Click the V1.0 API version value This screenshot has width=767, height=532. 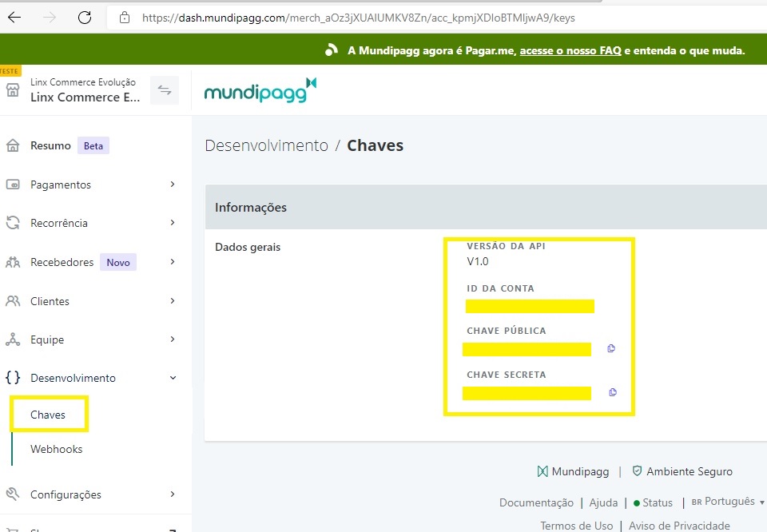478,261
